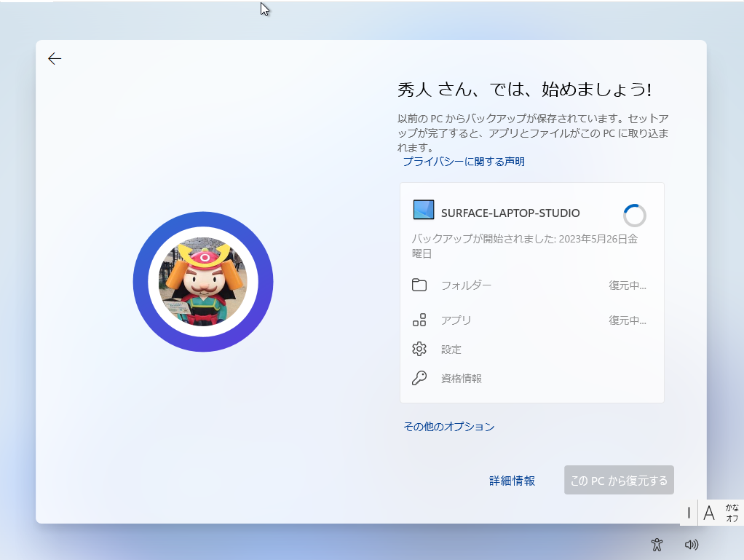Image resolution: width=744 pixels, height=560 pixels.
Task: Select the 資格情報 key icon
Action: 419,378
